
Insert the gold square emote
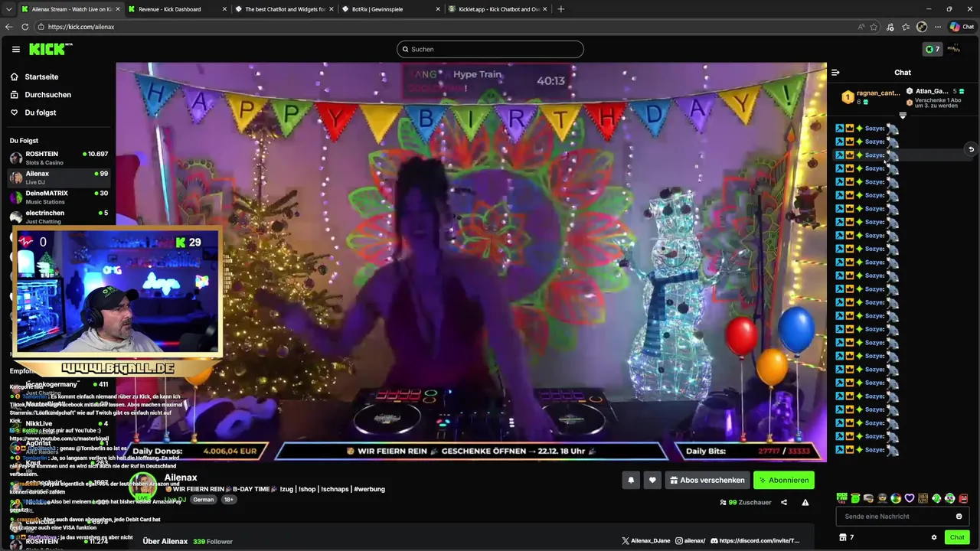coord(923,498)
